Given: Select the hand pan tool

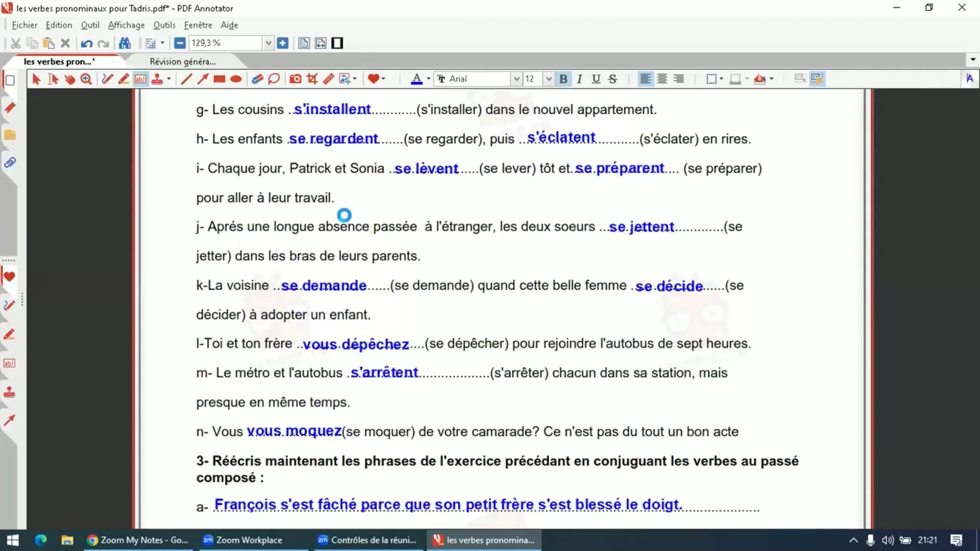Looking at the screenshot, I should [70, 79].
